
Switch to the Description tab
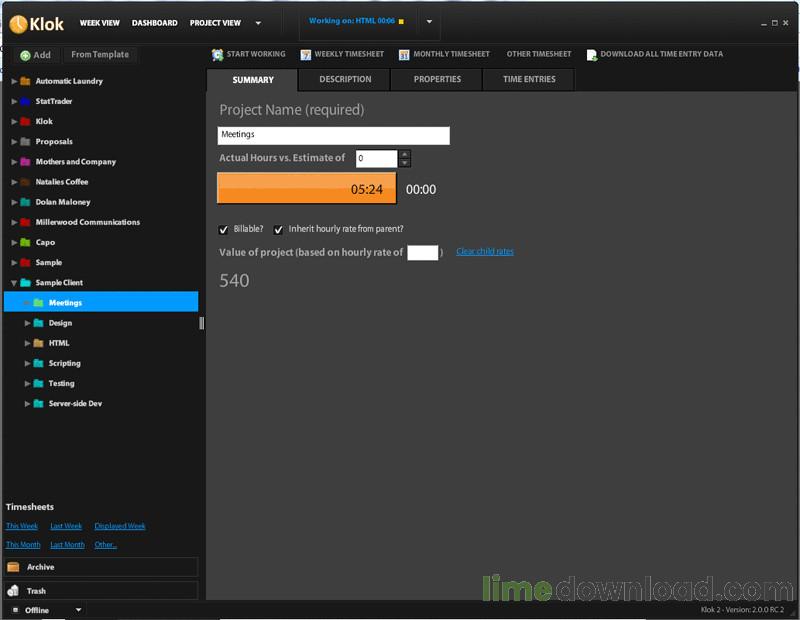tap(345, 80)
